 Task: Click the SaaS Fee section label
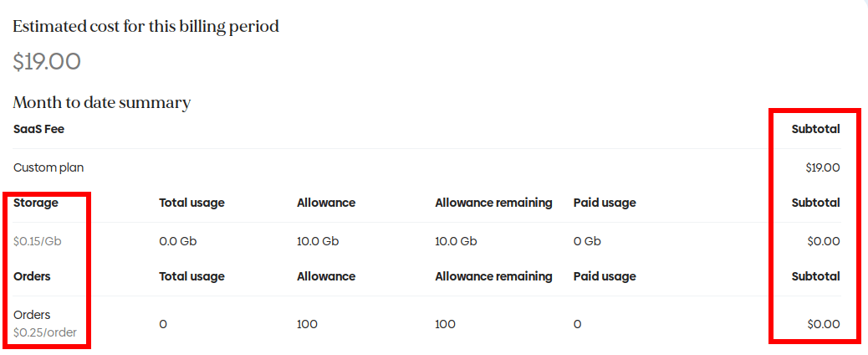38,129
